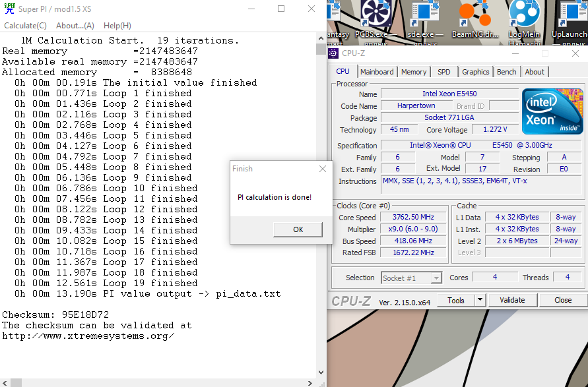Switch to the About tab in CPU-Z
The image size is (588, 387).
coord(535,72)
